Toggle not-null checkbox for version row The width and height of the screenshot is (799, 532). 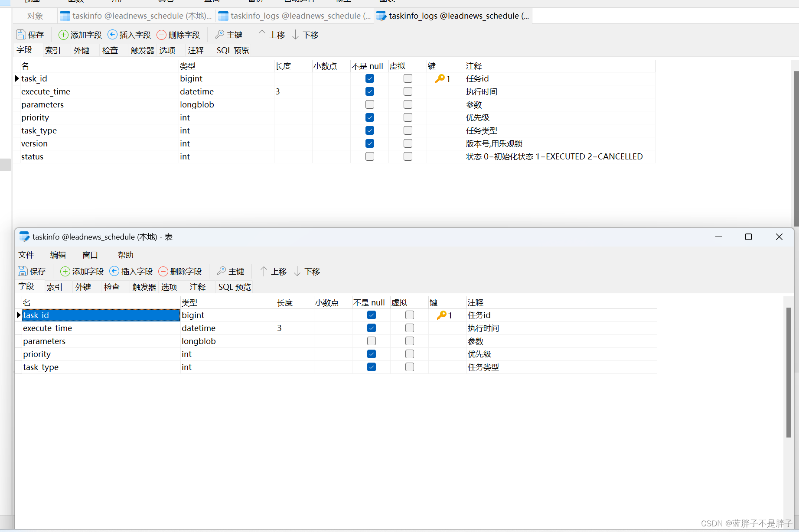point(370,143)
